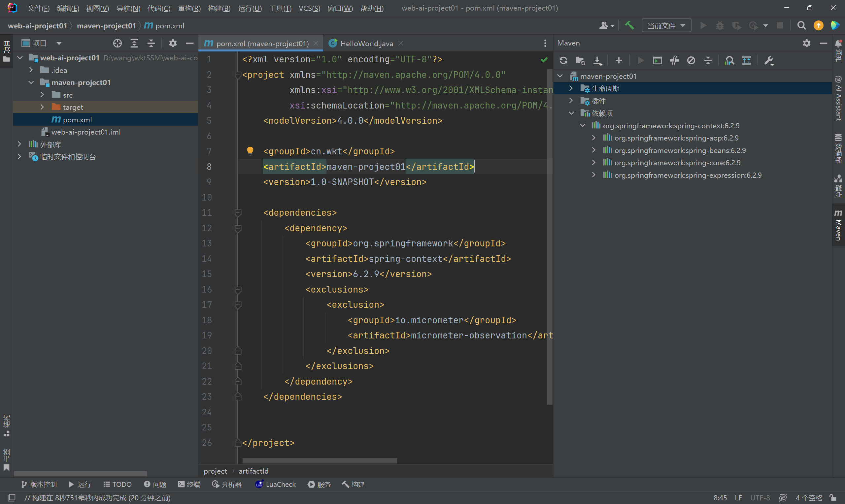Expand the 生命周期 node in Maven
Viewport: 845px width, 504px height.
pyautogui.click(x=571, y=89)
